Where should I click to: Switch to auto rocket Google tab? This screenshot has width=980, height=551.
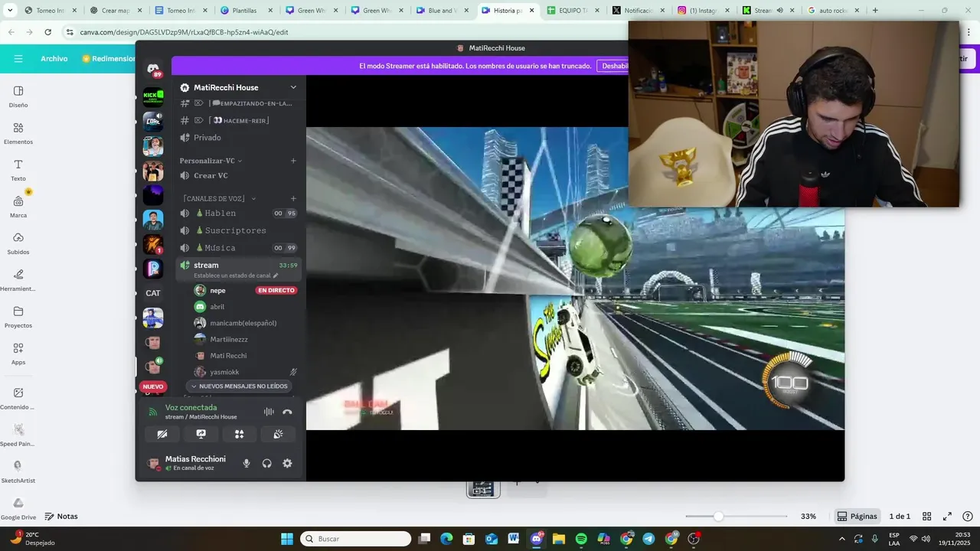click(x=835, y=11)
